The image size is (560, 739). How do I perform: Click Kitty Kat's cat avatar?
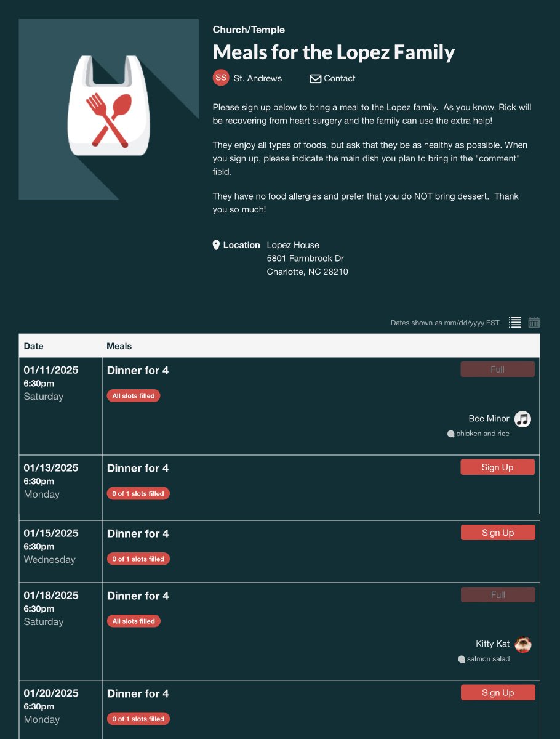(523, 644)
